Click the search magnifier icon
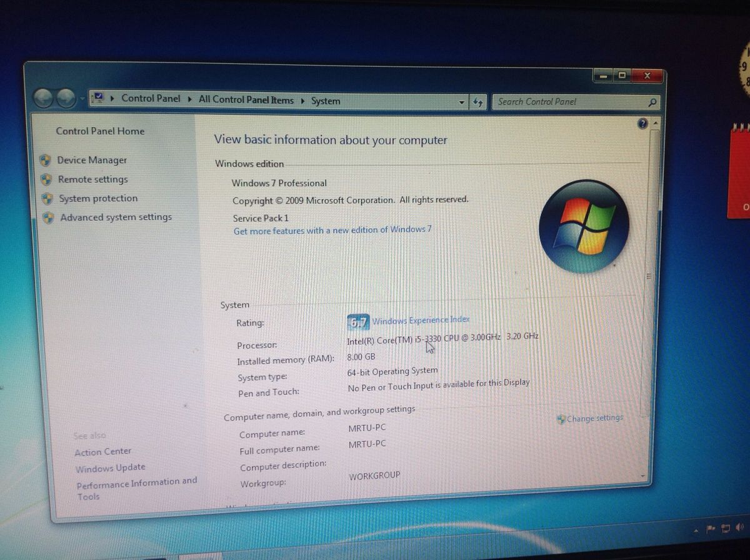The width and height of the screenshot is (750, 560). point(652,102)
